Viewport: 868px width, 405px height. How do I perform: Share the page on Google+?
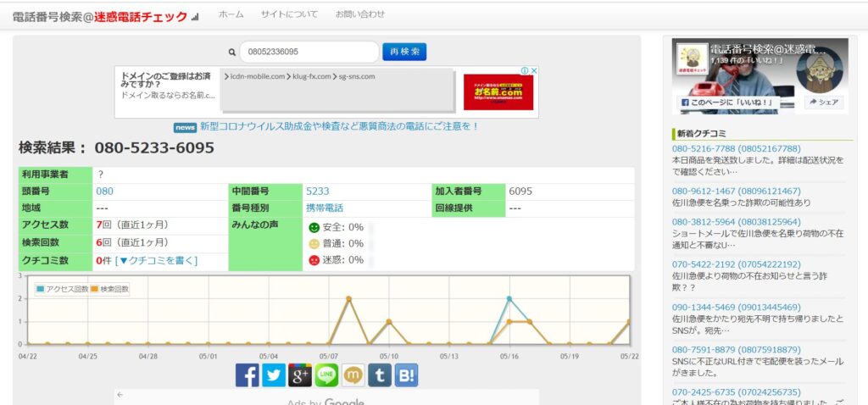pyautogui.click(x=300, y=375)
